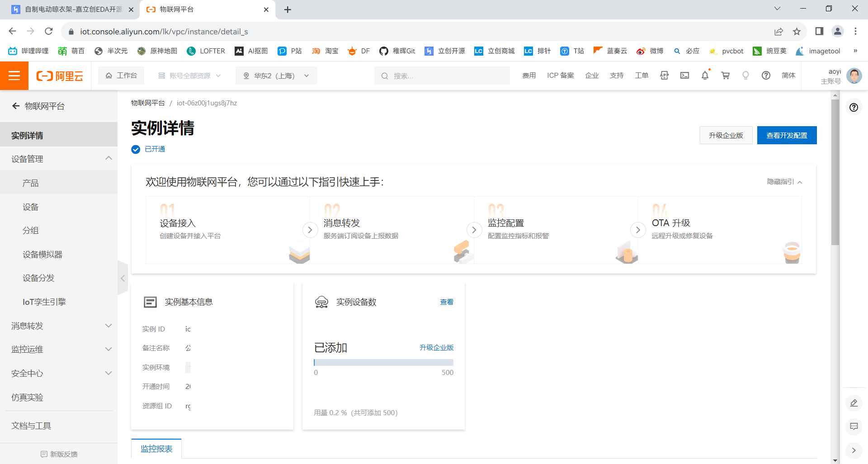Viewport: 868px width, 464px height.
Task: Click the feedback chat icon on right edge
Action: click(x=854, y=426)
